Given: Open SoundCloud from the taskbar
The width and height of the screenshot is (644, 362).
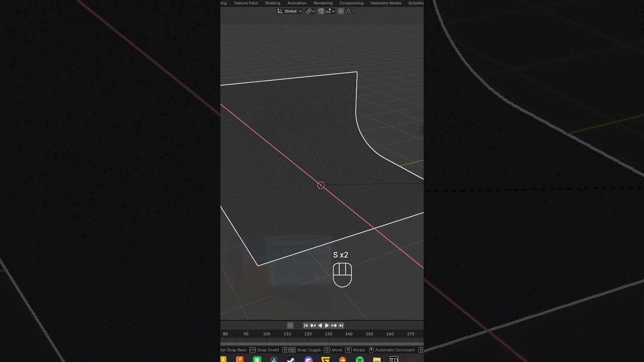Looking at the screenshot, I should coord(343,359).
